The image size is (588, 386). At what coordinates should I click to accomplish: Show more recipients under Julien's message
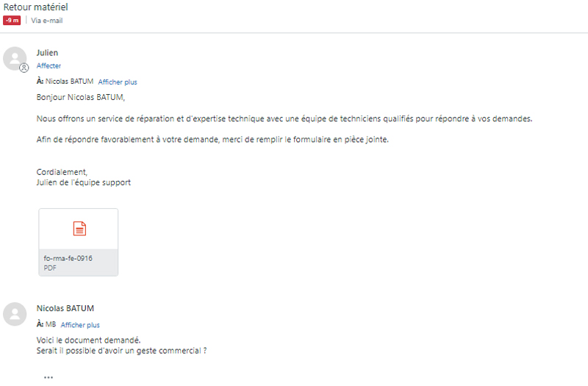(x=118, y=82)
